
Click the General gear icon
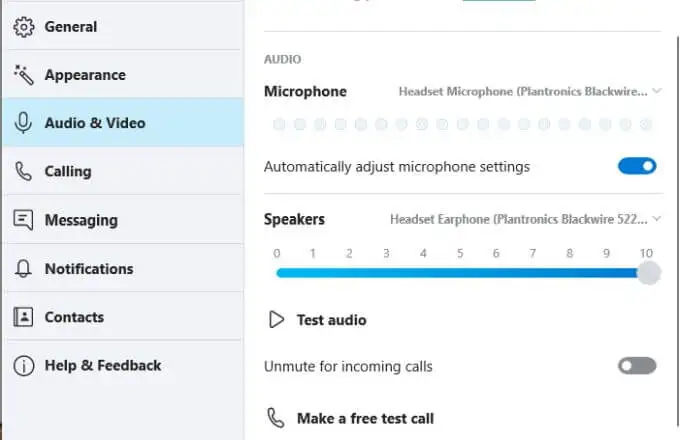point(23,26)
